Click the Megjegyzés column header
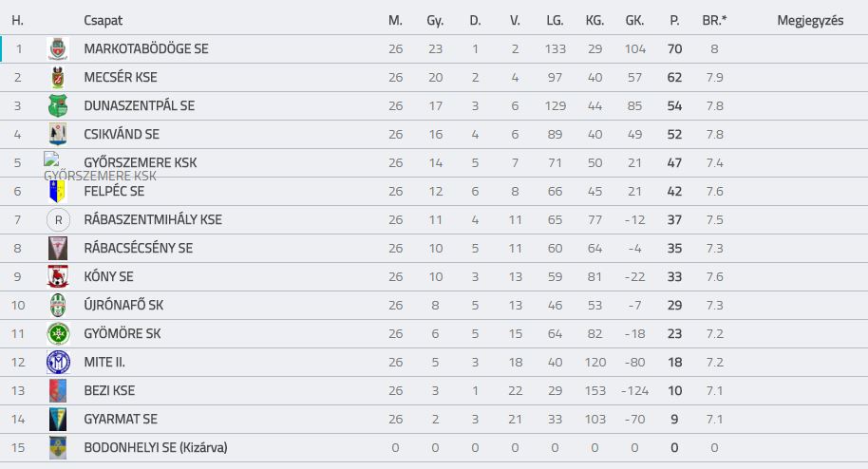 click(x=810, y=21)
